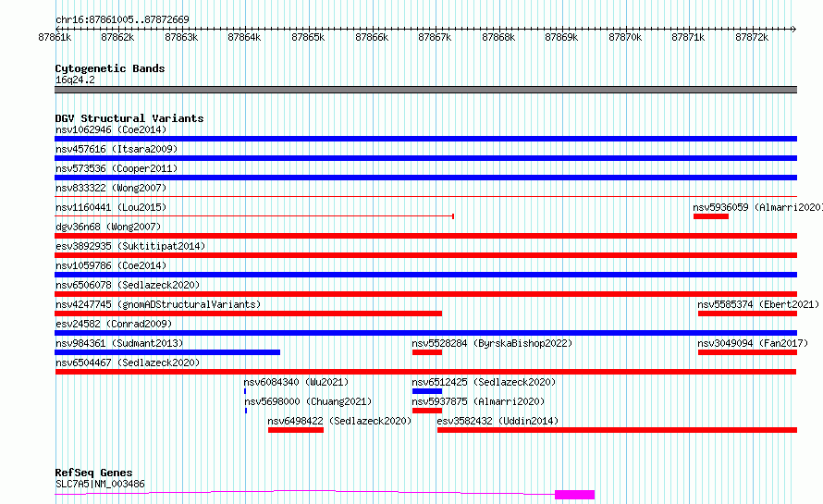The height and width of the screenshot is (504, 823).
Task: Open variant label nsv5528284 (ByrskaBishop2022)
Action: point(492,343)
